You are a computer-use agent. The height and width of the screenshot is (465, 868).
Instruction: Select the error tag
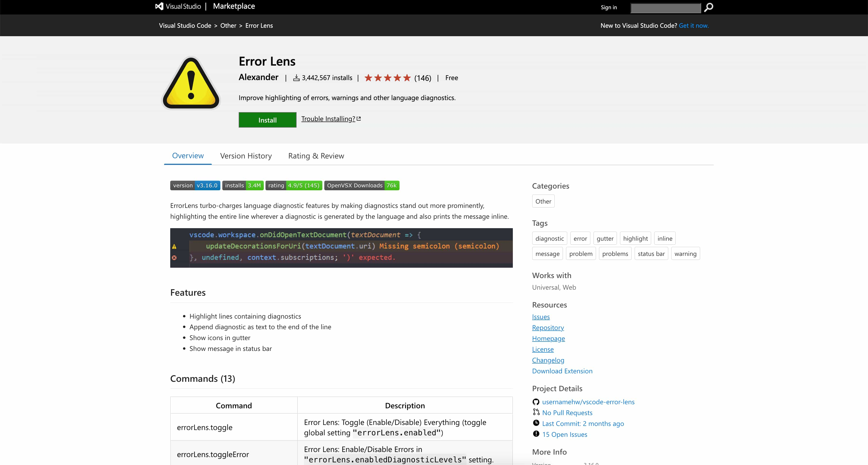[x=580, y=238]
